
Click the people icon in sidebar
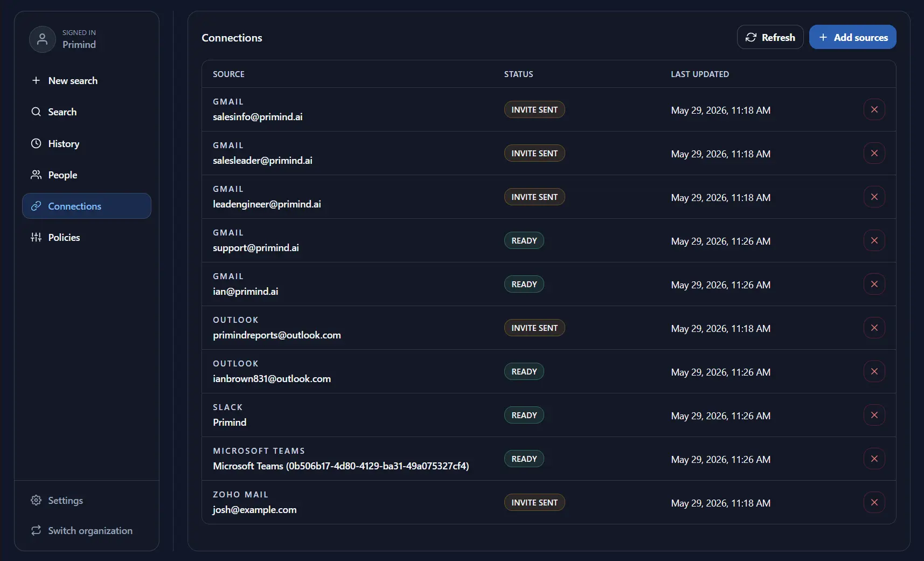[x=36, y=175]
